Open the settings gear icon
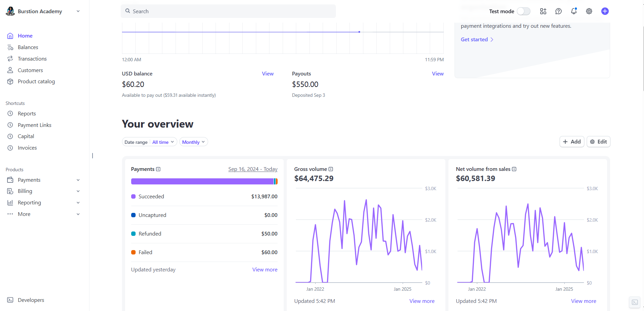The image size is (644, 311). tap(589, 11)
